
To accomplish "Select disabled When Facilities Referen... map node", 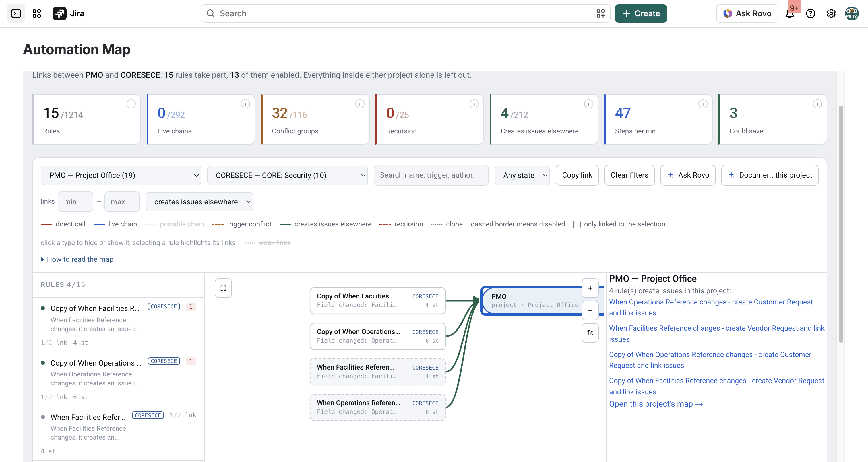I will click(377, 372).
